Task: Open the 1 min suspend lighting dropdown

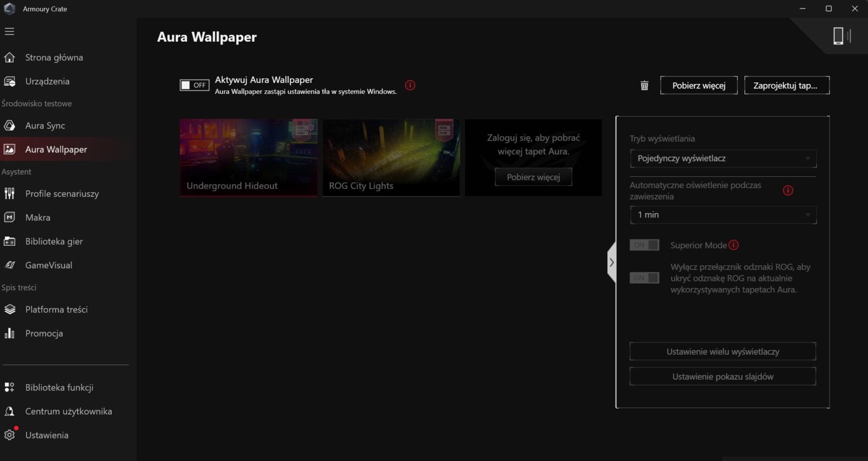Action: (x=723, y=215)
